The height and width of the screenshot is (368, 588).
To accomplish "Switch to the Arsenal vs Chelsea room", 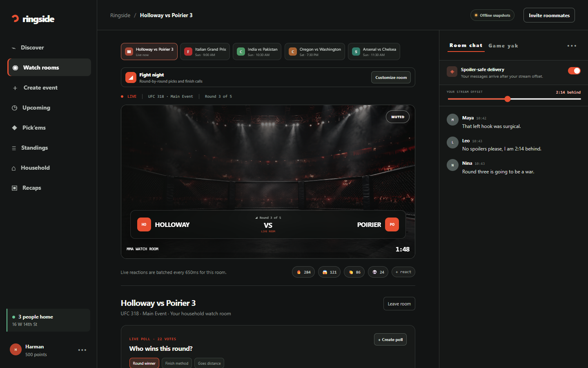I will pyautogui.click(x=374, y=52).
